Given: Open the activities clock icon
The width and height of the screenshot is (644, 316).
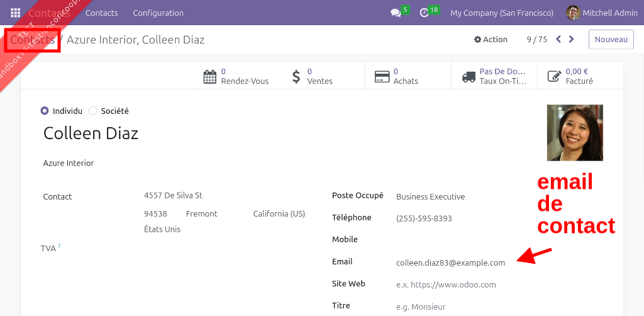Looking at the screenshot, I should 425,13.
